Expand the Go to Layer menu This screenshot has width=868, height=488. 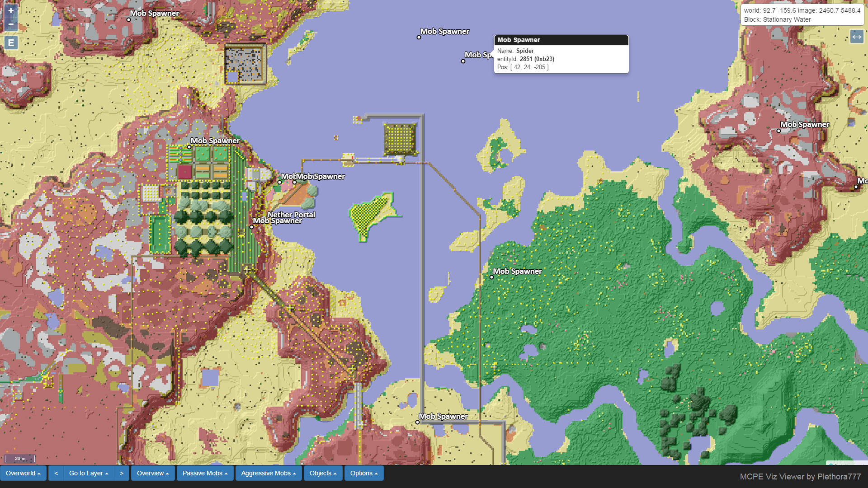point(88,473)
